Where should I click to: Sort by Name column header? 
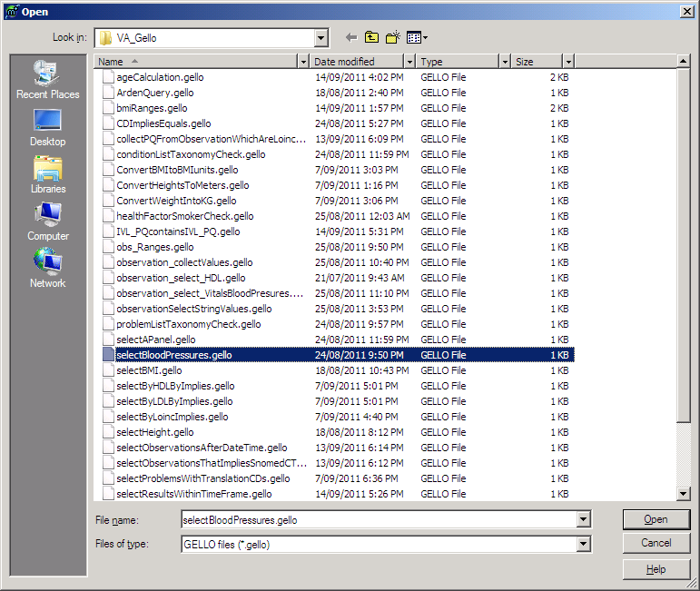[x=196, y=62]
